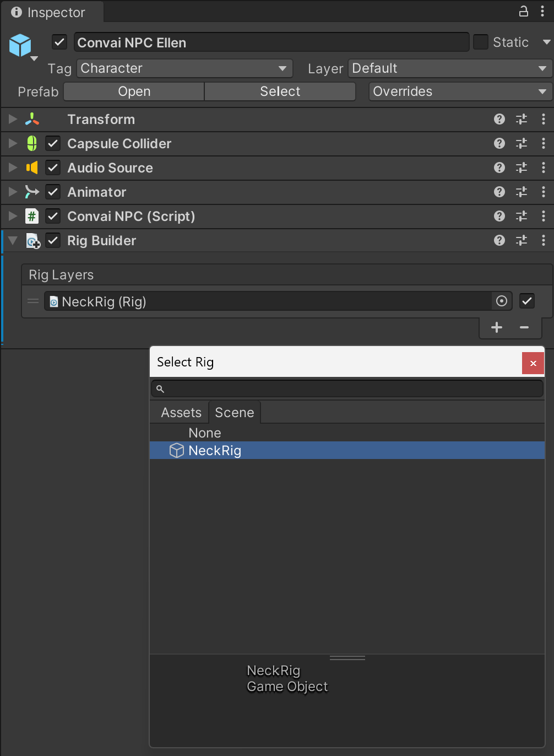
Task: Open Audio Source three-dot menu
Action: pos(544,168)
